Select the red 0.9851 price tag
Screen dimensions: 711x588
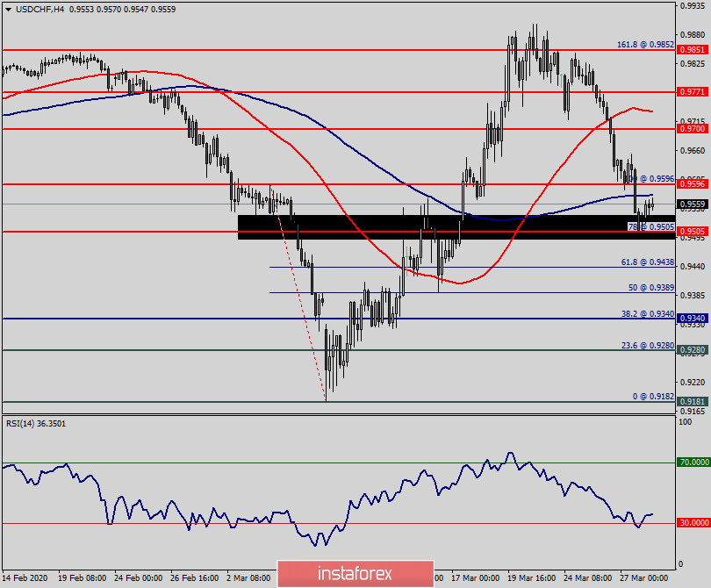pyautogui.click(x=693, y=50)
